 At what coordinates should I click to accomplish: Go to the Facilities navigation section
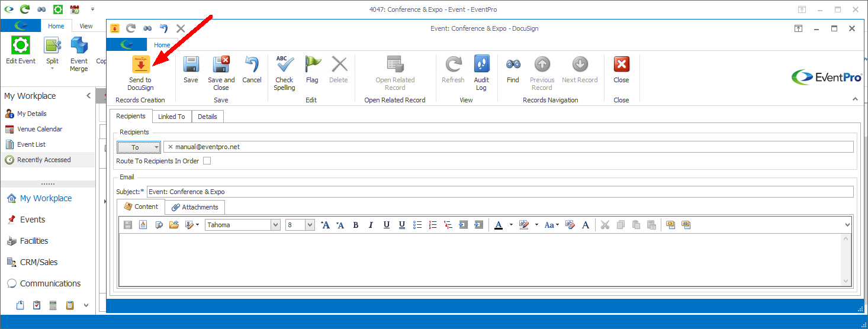pyautogui.click(x=34, y=241)
